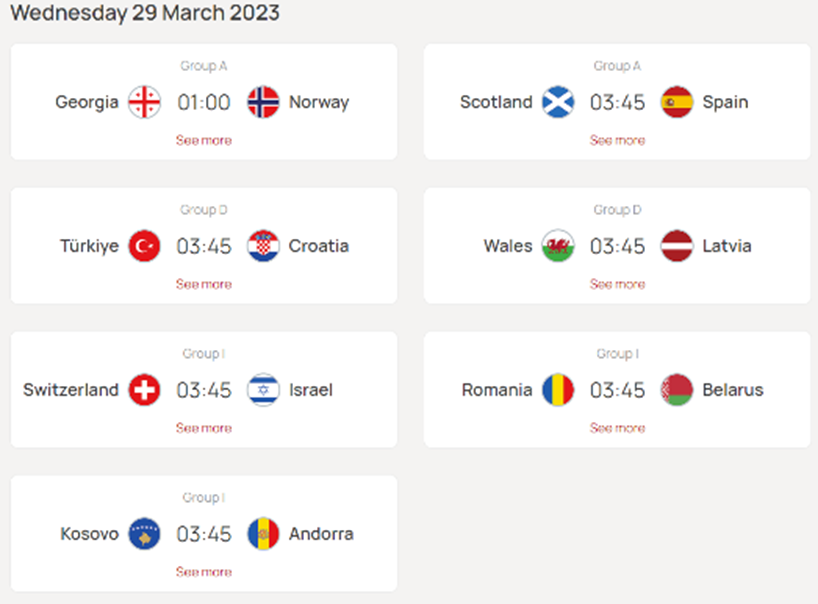Open See more for Georgia vs Norway
The image size is (818, 604).
[x=203, y=141]
